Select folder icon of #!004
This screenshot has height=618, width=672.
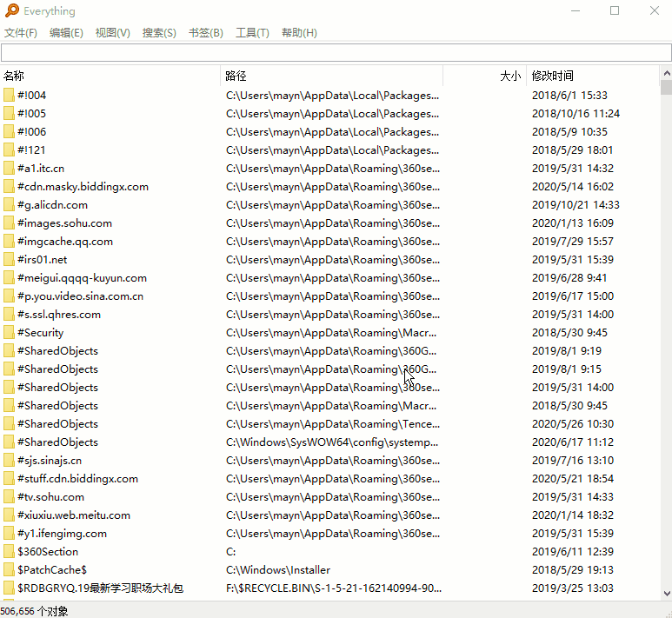[x=9, y=95]
